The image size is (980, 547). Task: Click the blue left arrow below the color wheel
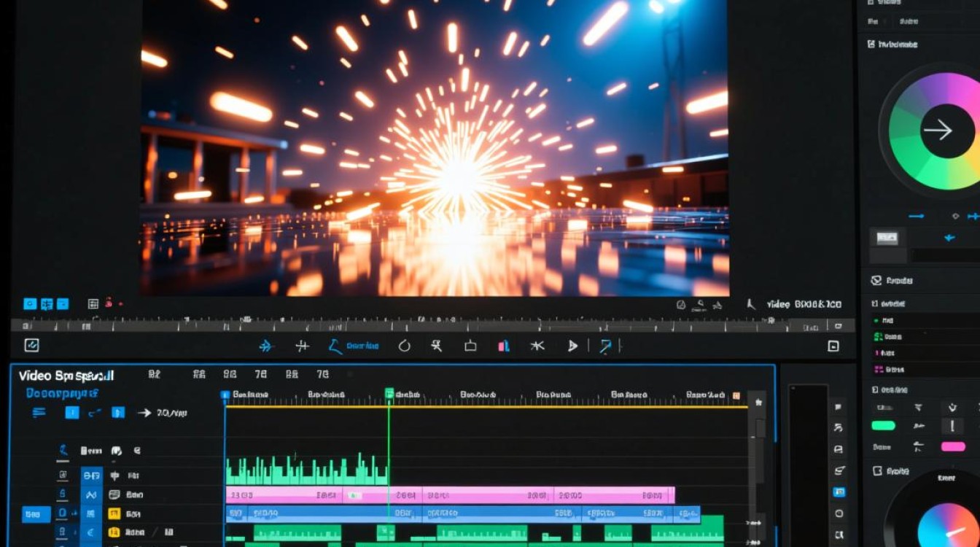point(949,238)
